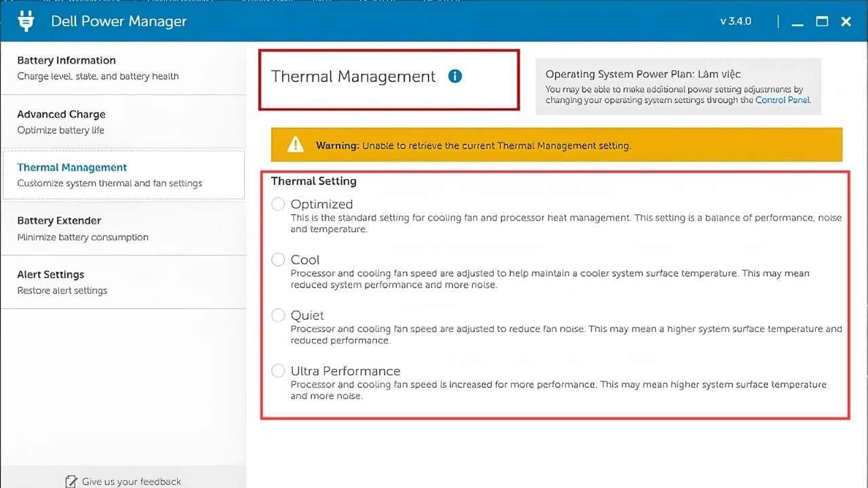The height and width of the screenshot is (488, 868).
Task: Go to the Advanced Charge section
Action: point(123,122)
